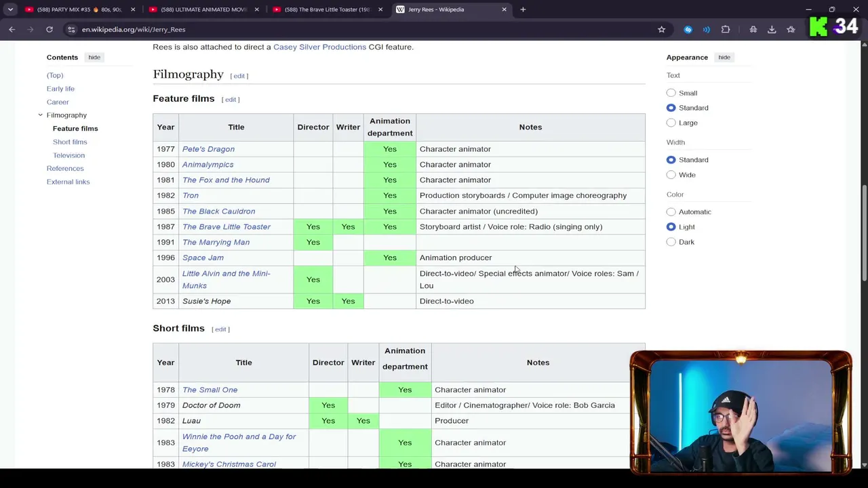Open the Animalympics article

coord(208,165)
